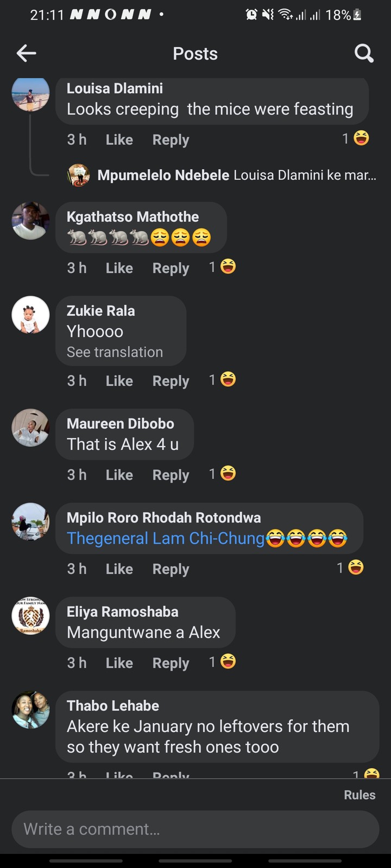Image resolution: width=391 pixels, height=868 pixels.
Task: Expand Mpumelelo Ndebele's truncated reply
Action: pos(237,175)
